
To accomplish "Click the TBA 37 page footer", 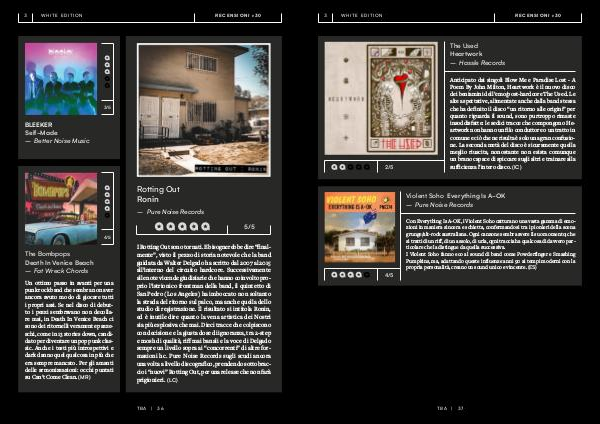I will coord(449,408).
